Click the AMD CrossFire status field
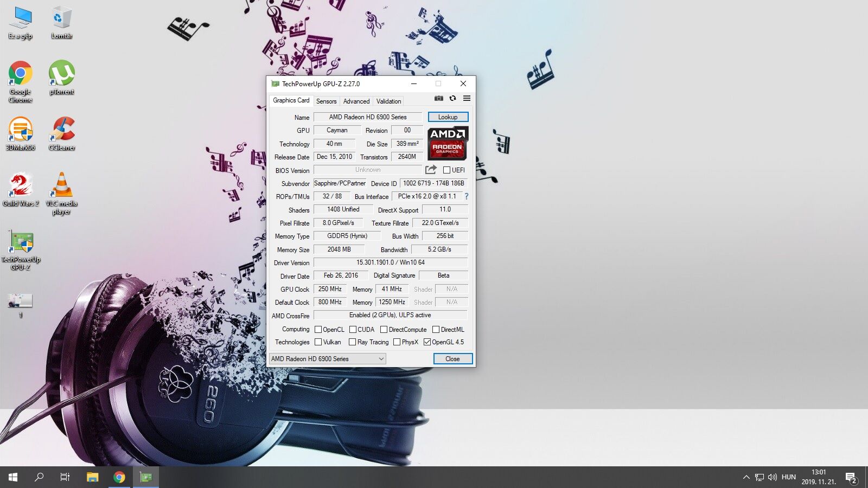This screenshot has height=488, width=868. pos(391,315)
